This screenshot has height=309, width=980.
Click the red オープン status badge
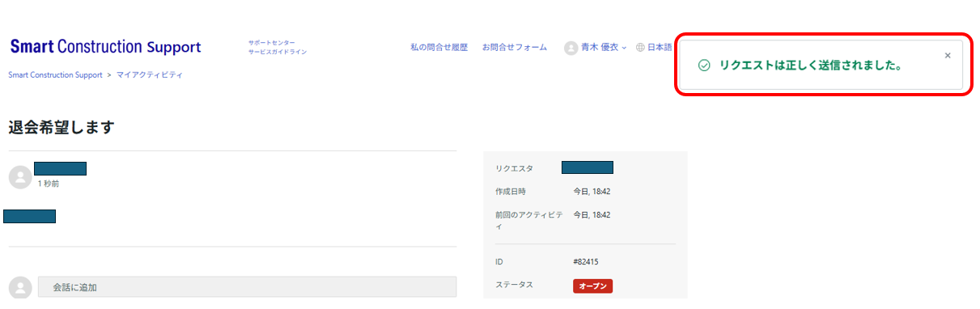pos(592,286)
